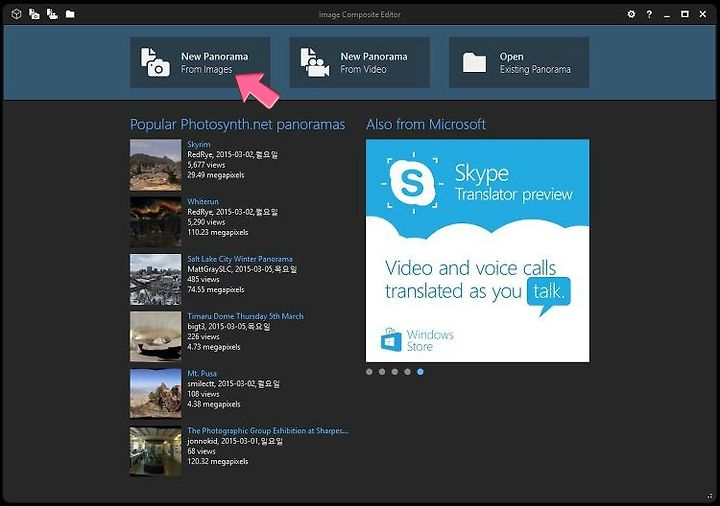Image resolution: width=720 pixels, height=506 pixels.
Task: Click the Skyrim panorama thumbnail
Action: (x=156, y=165)
